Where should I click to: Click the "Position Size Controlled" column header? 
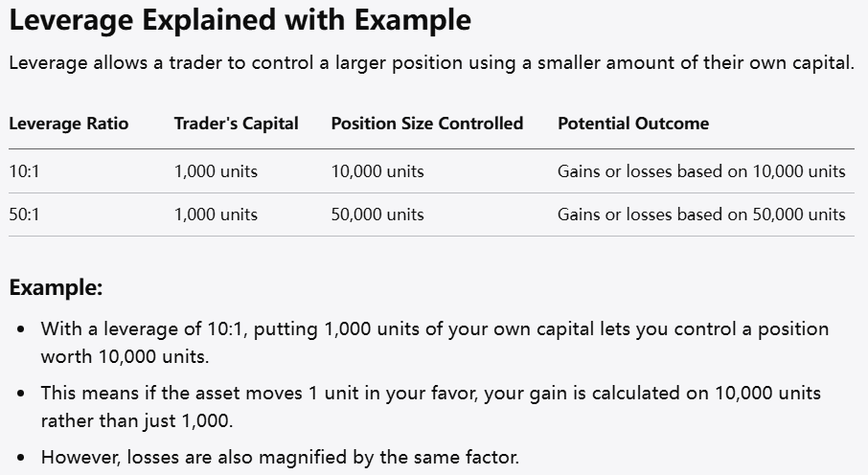(426, 124)
